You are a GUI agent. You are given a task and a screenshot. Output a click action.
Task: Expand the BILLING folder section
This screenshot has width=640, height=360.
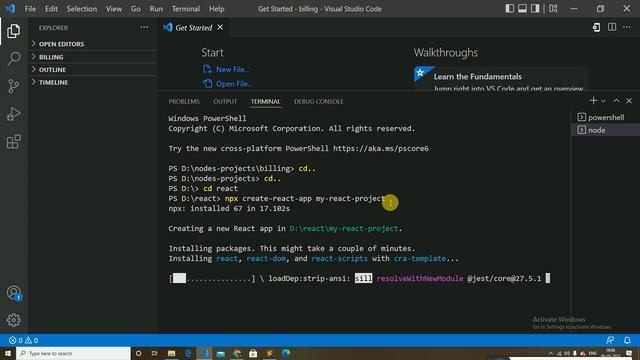93,57
